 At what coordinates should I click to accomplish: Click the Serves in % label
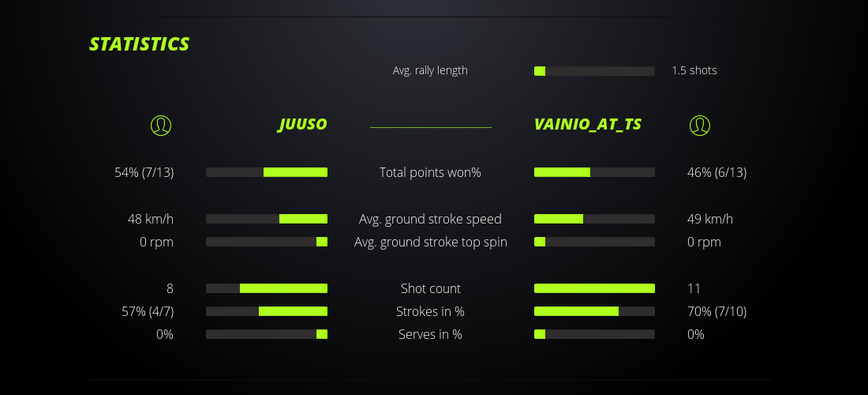430,334
